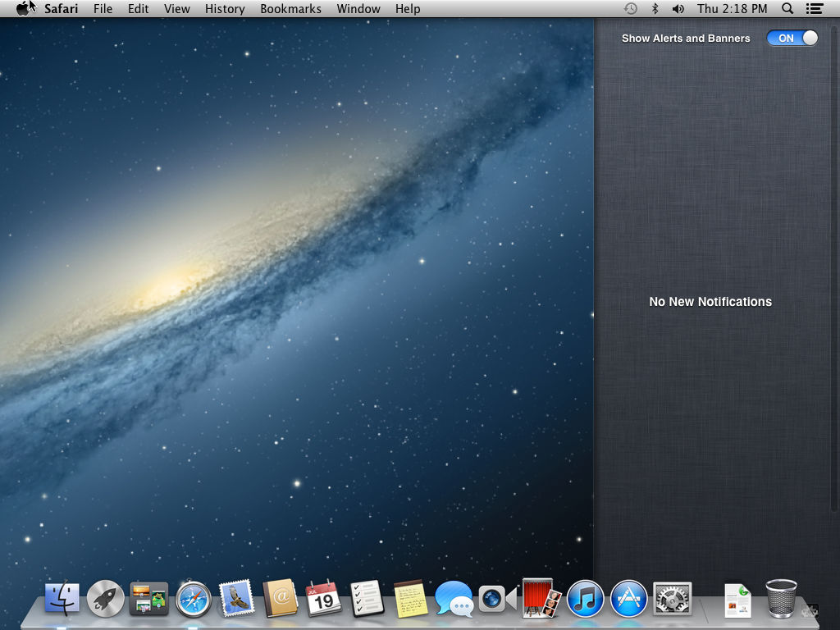
Task: Launch Safari from the Dock
Action: 194,599
